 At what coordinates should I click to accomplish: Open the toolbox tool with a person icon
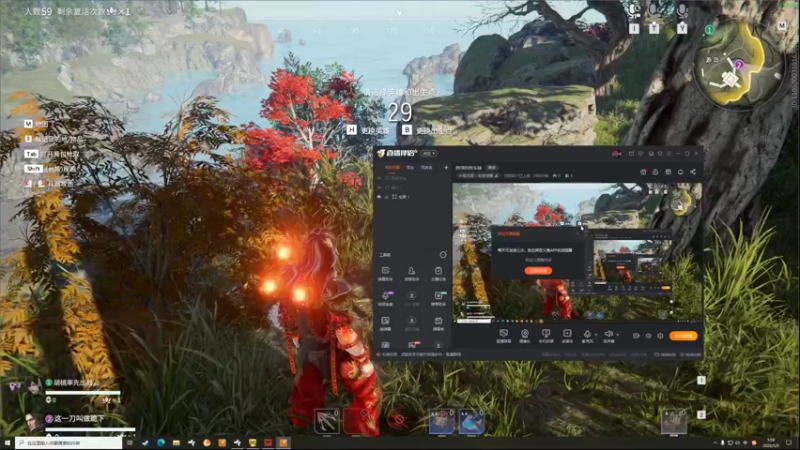(411, 273)
